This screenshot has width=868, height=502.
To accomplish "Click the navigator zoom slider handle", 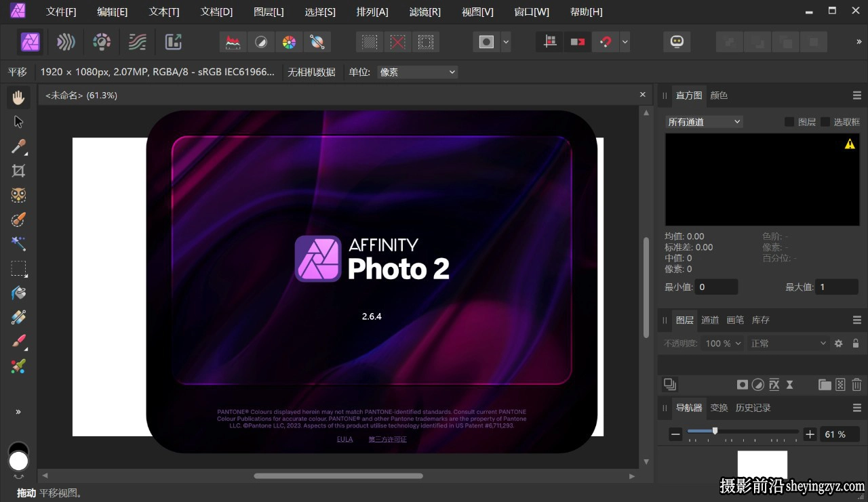I will click(715, 430).
